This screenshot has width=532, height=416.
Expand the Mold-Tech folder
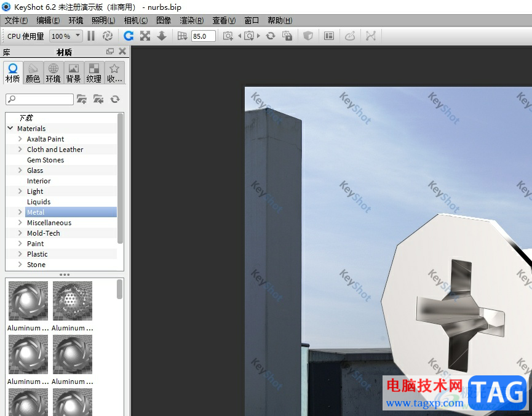(20, 233)
